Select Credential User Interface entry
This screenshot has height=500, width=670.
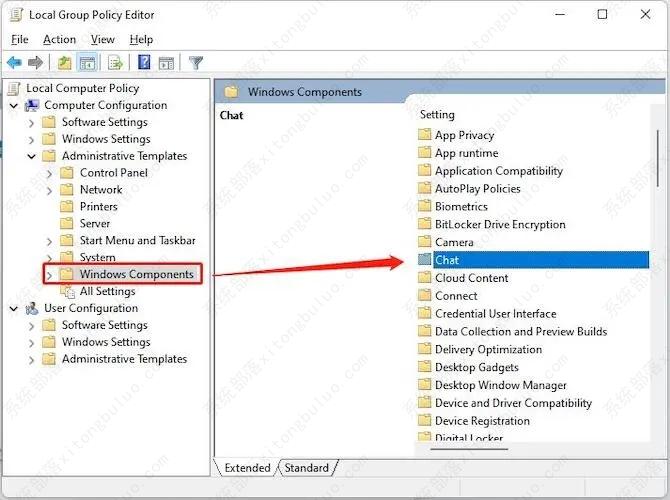[496, 313]
